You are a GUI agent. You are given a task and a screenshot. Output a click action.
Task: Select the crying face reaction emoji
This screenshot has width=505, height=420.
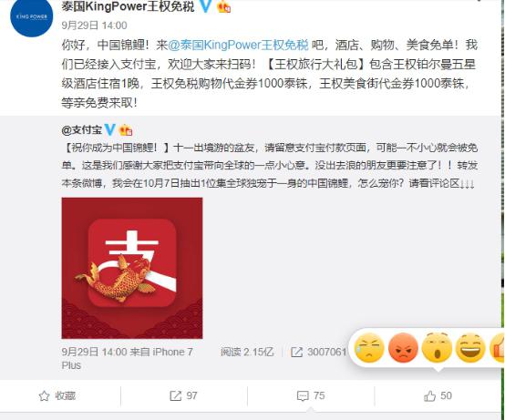tap(369, 348)
